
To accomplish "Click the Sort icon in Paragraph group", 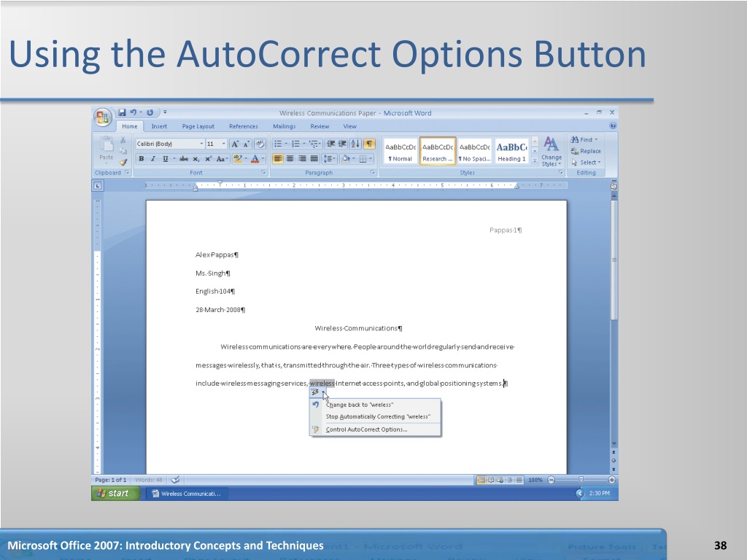I will pos(355,144).
